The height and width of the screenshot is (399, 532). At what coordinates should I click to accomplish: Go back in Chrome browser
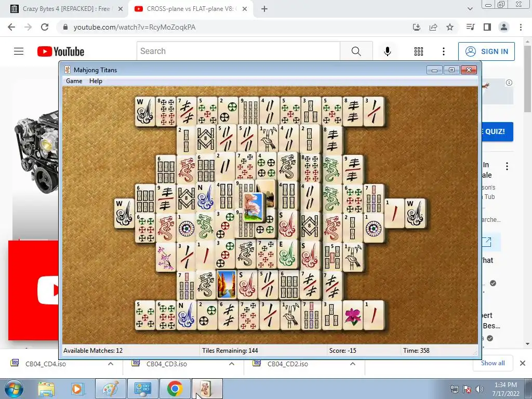click(x=11, y=27)
